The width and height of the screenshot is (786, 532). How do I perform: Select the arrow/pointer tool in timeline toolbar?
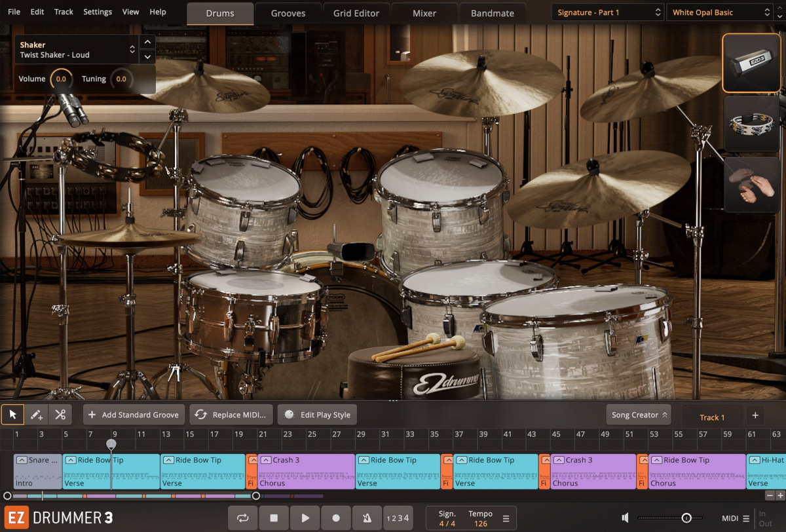[x=12, y=414]
